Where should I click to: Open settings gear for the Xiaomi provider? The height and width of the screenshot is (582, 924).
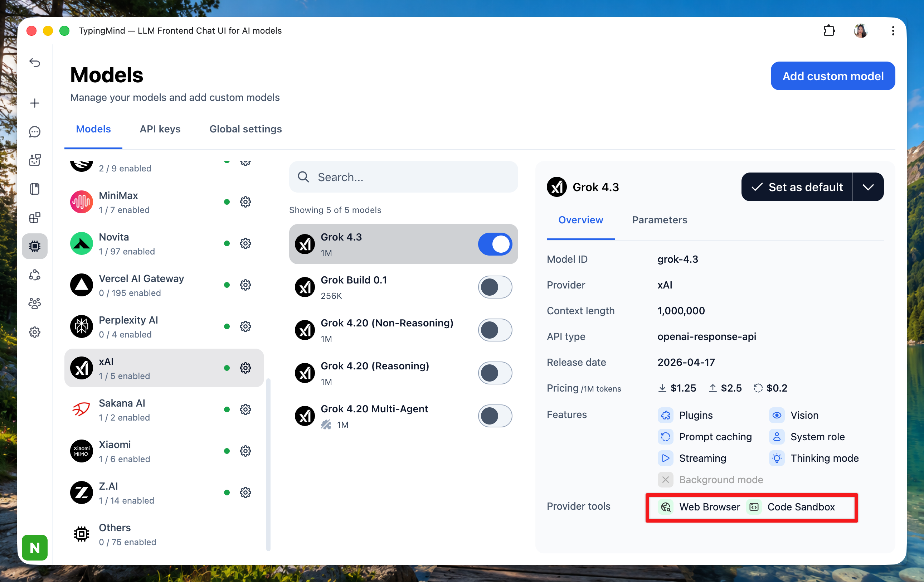pos(245,451)
